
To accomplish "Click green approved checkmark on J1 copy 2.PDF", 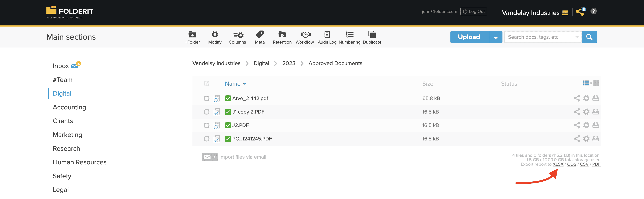I will pos(228,112).
